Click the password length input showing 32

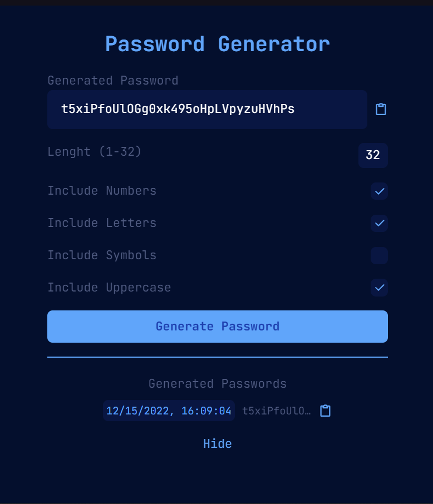point(373,156)
